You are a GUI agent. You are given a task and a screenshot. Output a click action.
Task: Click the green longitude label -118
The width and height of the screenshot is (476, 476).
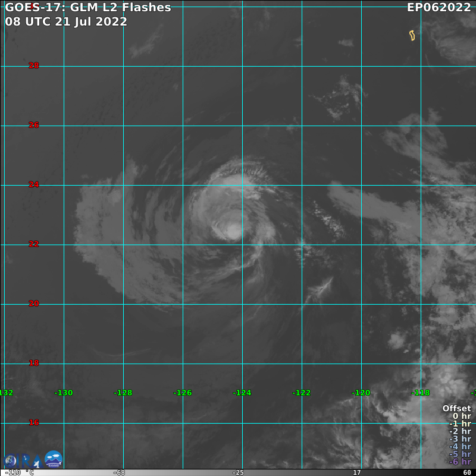pos(421,393)
